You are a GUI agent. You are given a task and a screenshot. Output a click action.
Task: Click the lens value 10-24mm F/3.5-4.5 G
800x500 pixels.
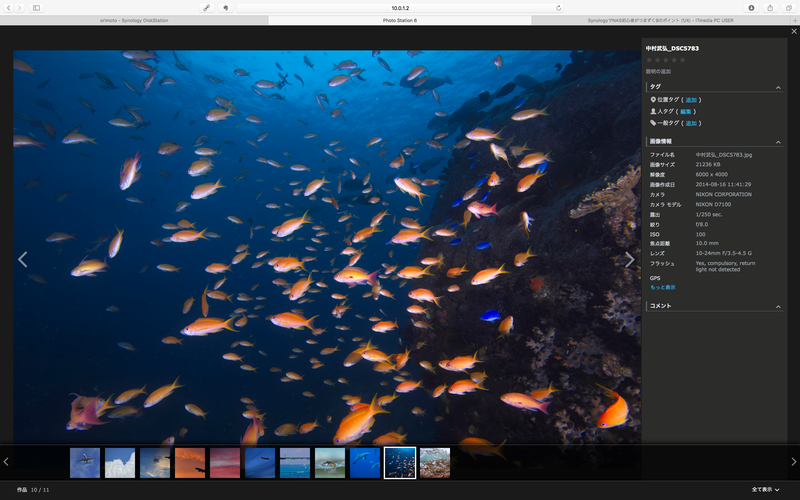tap(723, 253)
